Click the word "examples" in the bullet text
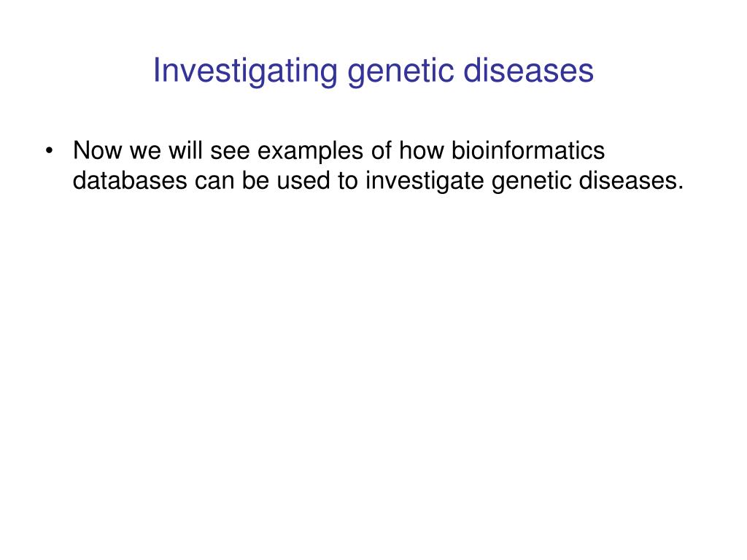This screenshot has width=747, height=560. pyautogui.click(x=310, y=152)
